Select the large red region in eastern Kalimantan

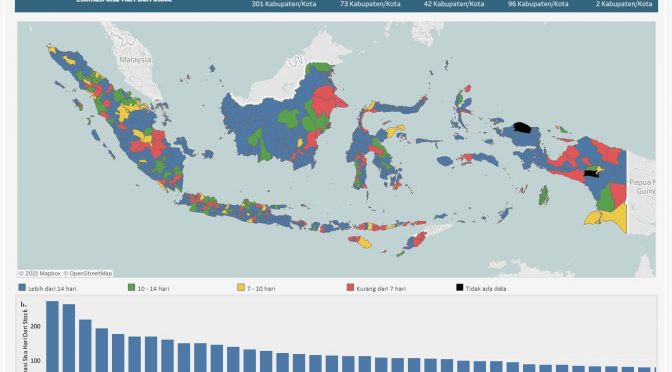[327, 101]
